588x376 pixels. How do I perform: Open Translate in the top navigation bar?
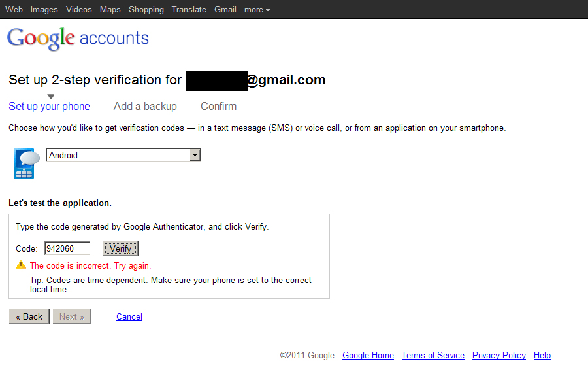[x=189, y=9]
